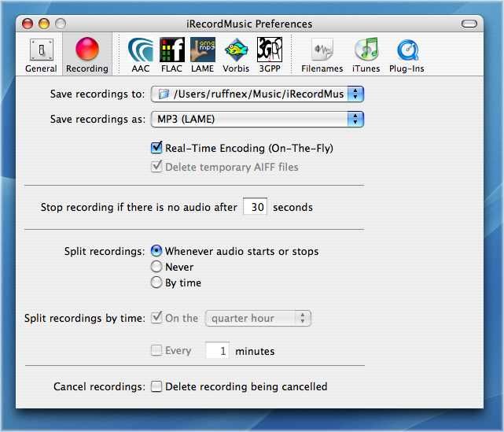
Task: Click the 'Save recordings to:' label
Action: click(97, 94)
